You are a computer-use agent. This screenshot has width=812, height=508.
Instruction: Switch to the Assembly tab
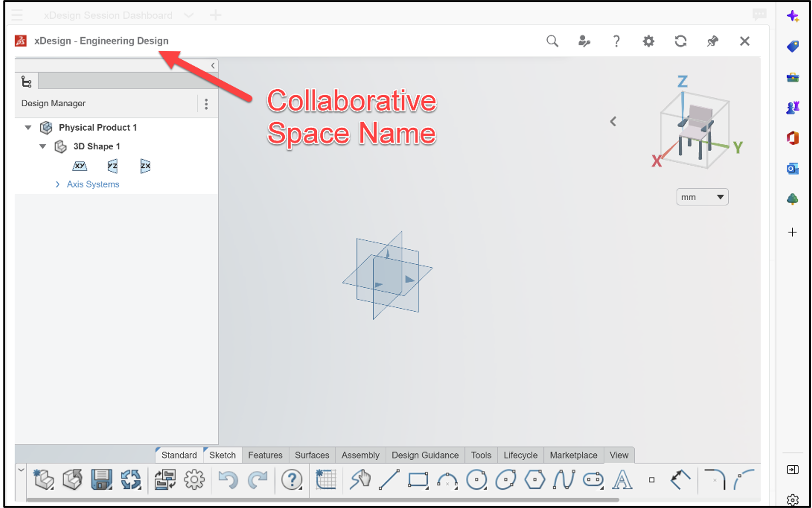360,455
